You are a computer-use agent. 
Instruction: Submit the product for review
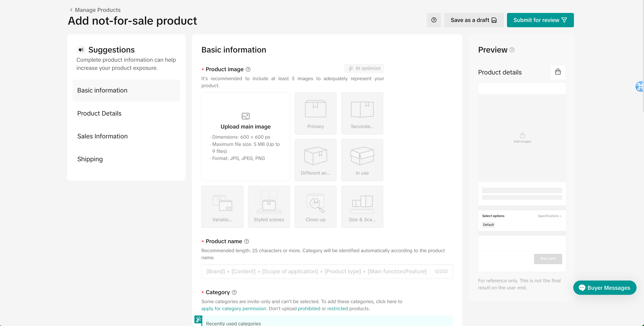[x=540, y=20]
